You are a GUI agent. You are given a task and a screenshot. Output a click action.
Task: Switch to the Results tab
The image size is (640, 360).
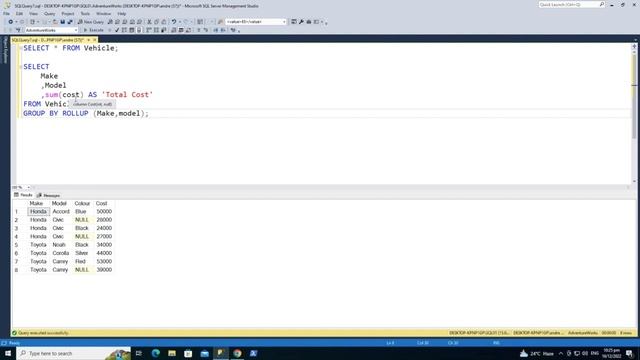pyautogui.click(x=23, y=195)
